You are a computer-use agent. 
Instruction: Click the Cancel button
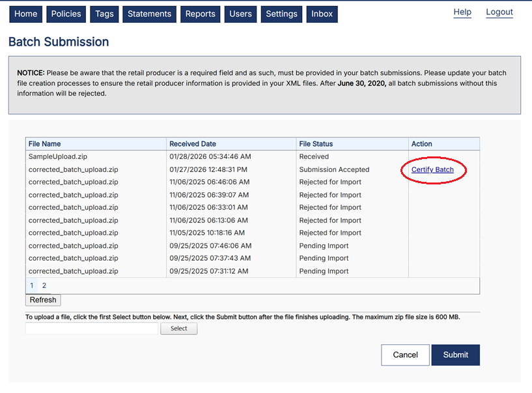(405, 355)
